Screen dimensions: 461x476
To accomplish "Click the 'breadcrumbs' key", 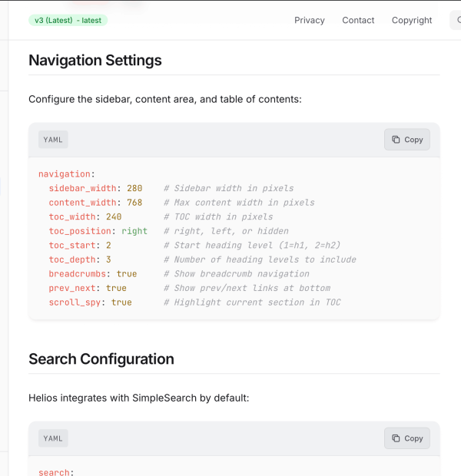I will coord(78,274).
